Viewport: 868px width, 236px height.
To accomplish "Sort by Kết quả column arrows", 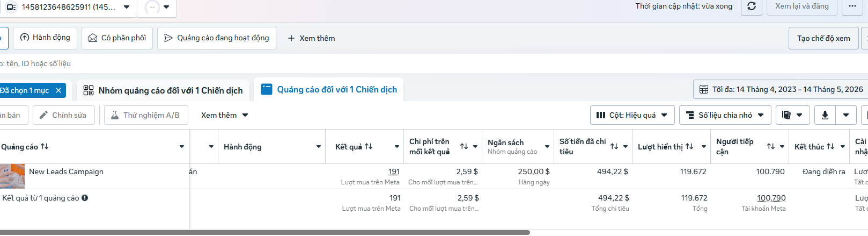I will tap(369, 146).
